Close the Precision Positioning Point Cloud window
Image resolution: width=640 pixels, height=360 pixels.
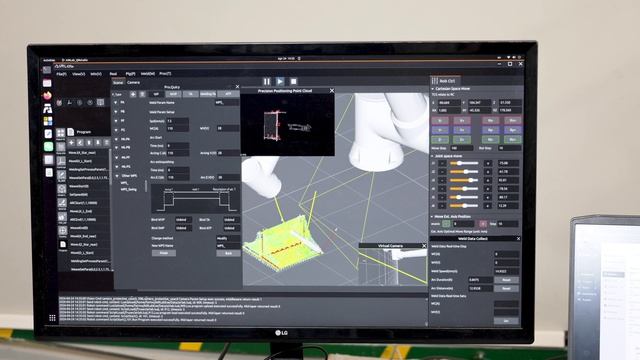[332, 91]
